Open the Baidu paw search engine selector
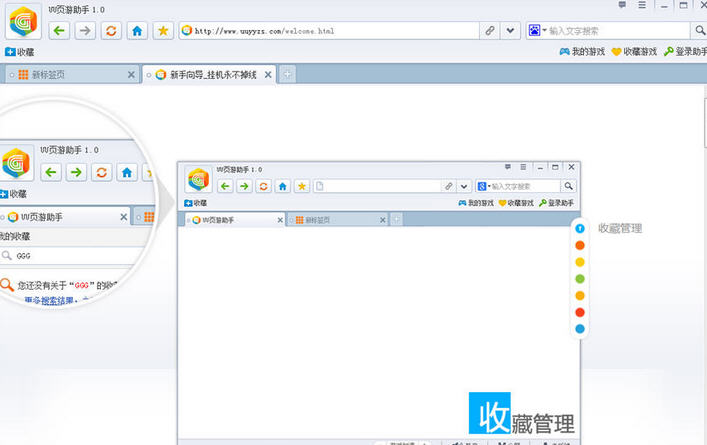Image resolution: width=707 pixels, height=445 pixels. click(x=537, y=31)
